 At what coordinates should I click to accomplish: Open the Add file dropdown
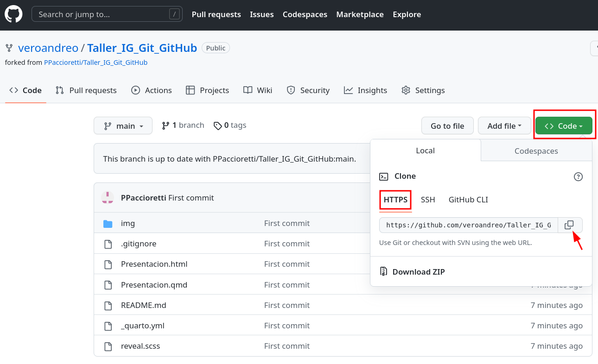coord(504,126)
